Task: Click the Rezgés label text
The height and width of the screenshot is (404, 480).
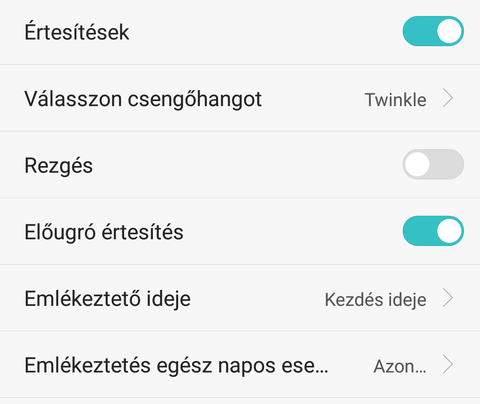Action: 59,166
